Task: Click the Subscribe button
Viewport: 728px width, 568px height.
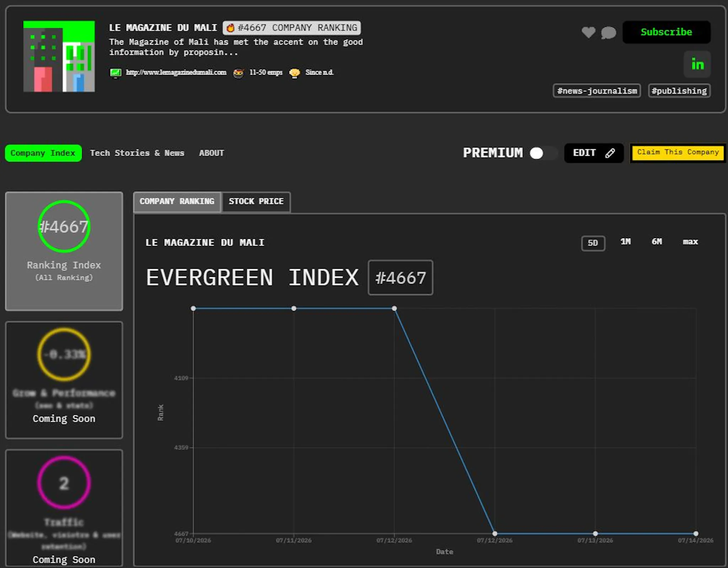Action: [666, 32]
